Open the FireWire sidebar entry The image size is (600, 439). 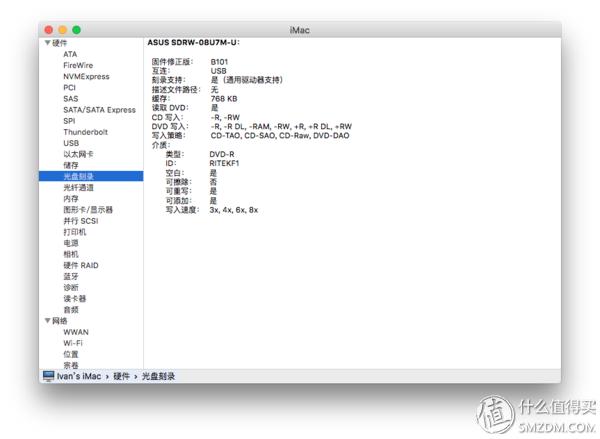[78, 65]
